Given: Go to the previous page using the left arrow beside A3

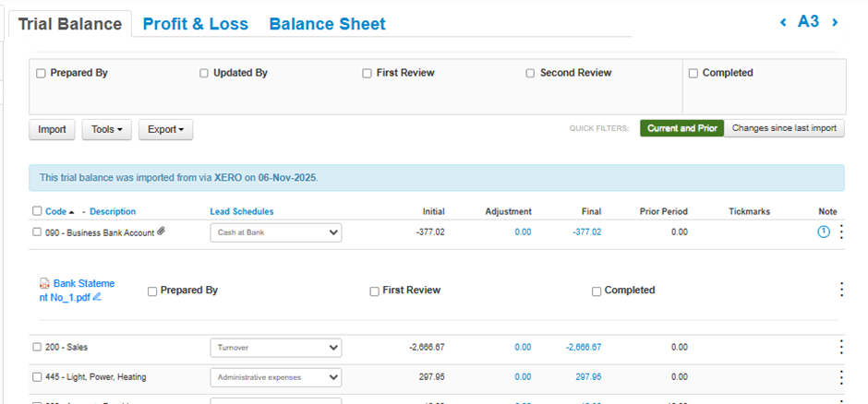Looking at the screenshot, I should (783, 22).
